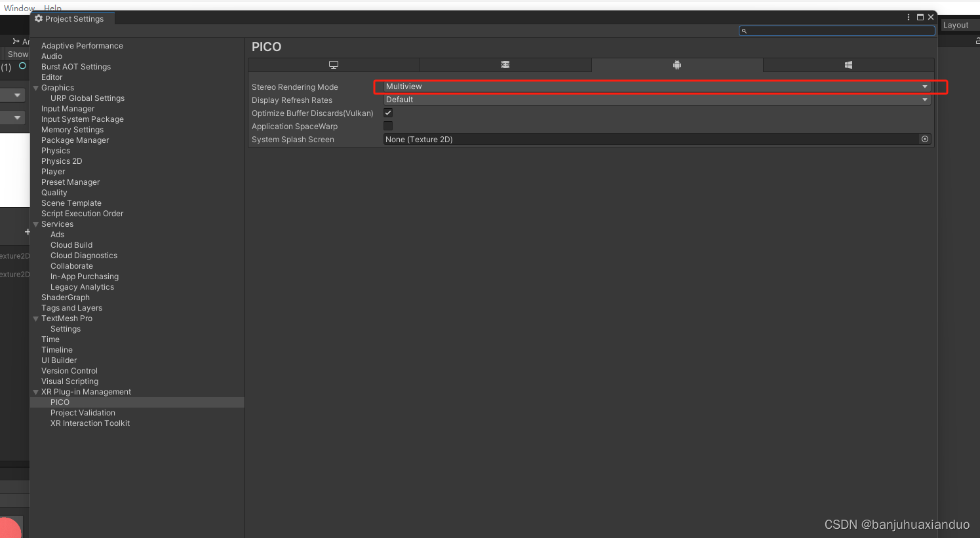Select XR Interaction Toolkit item
This screenshot has height=538, width=980.
(x=90, y=423)
